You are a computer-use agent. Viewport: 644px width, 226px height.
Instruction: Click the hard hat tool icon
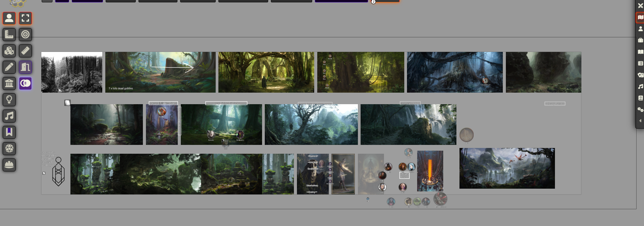click(9, 165)
